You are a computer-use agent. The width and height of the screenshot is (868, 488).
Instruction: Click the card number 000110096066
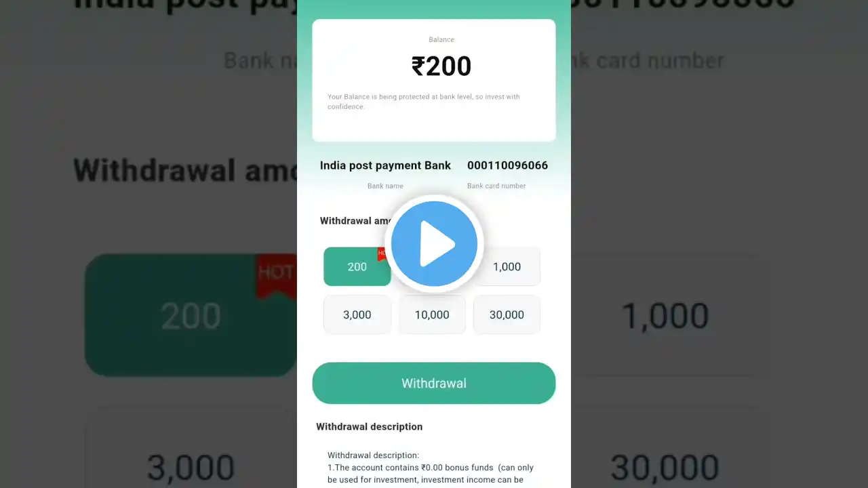pos(507,165)
